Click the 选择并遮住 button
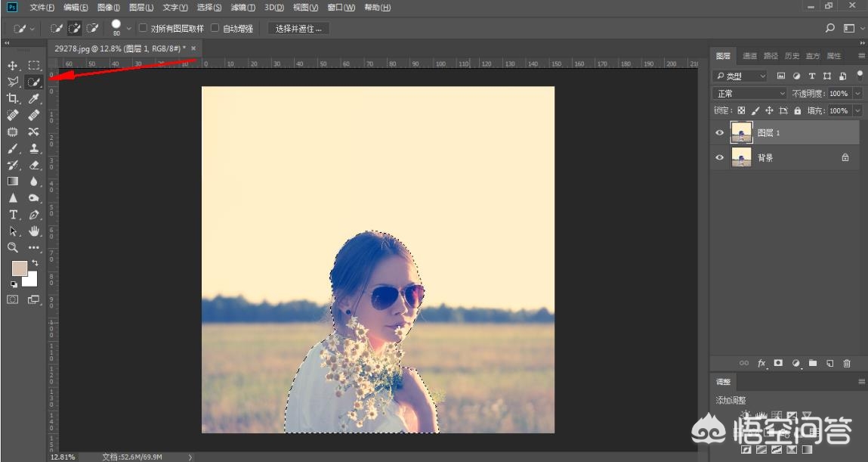This screenshot has height=462, width=868. [x=298, y=29]
